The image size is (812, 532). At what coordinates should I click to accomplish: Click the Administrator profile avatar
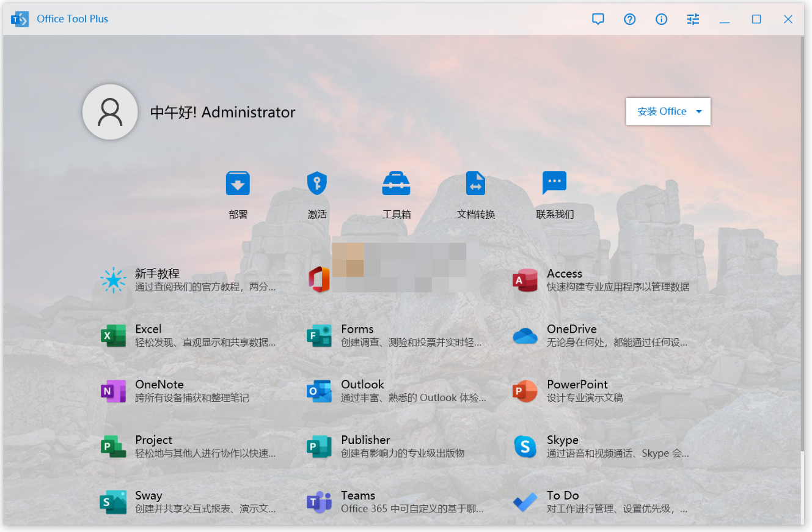[x=110, y=111]
